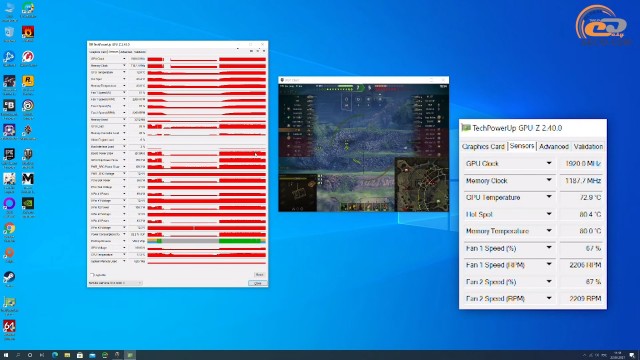Expand Fan 2 Speed (RPM) dropdown in enlarged panel
This screenshot has height=360, width=640.
pos(549,298)
